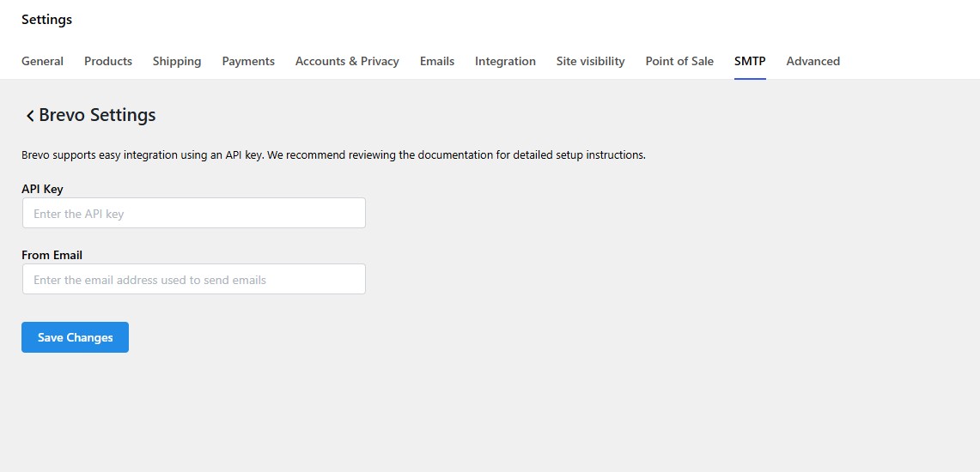Click the Brevo integration description text
Viewport: 980px width, 472px height.
click(x=333, y=155)
